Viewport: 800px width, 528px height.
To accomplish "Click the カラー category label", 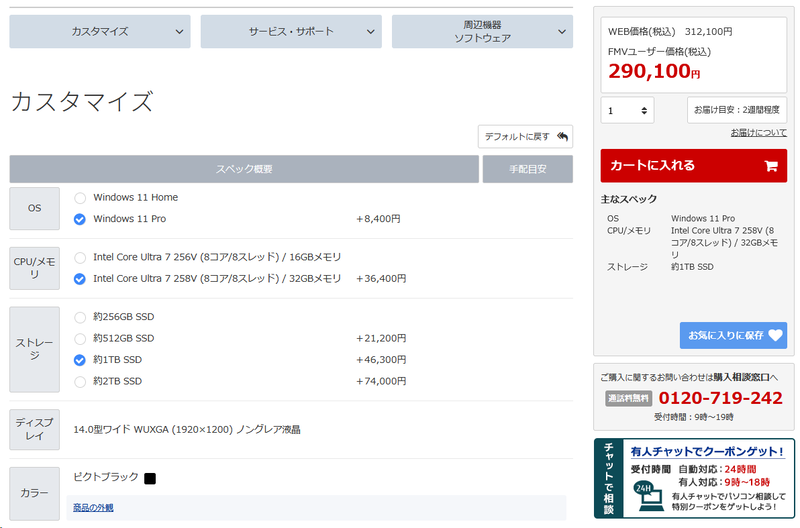I will 35,493.
